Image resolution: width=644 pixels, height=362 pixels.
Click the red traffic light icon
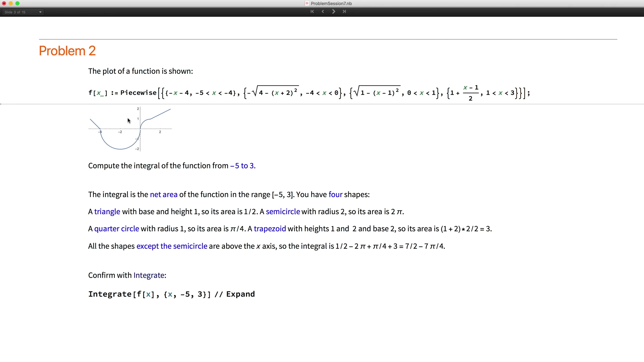[5, 4]
